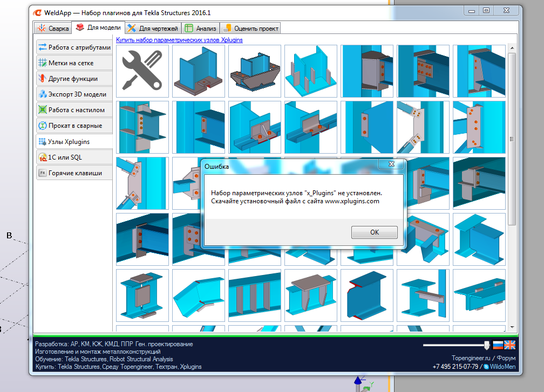The image size is (544, 392).
Task: Open Горячие клавиши section
Action: click(74, 173)
